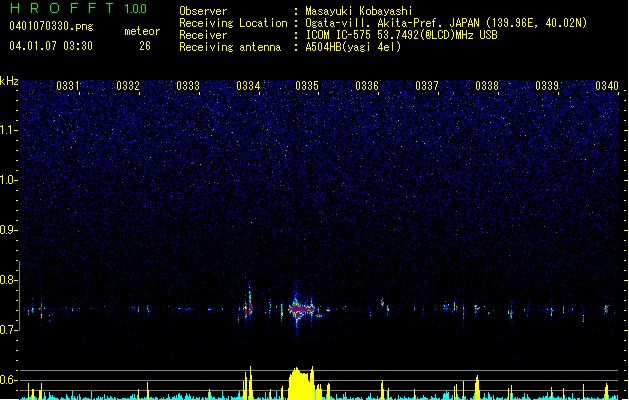Image resolution: width=629 pixels, height=400 pixels.
Task: Click the kHz axis unit label
Action: [9, 81]
